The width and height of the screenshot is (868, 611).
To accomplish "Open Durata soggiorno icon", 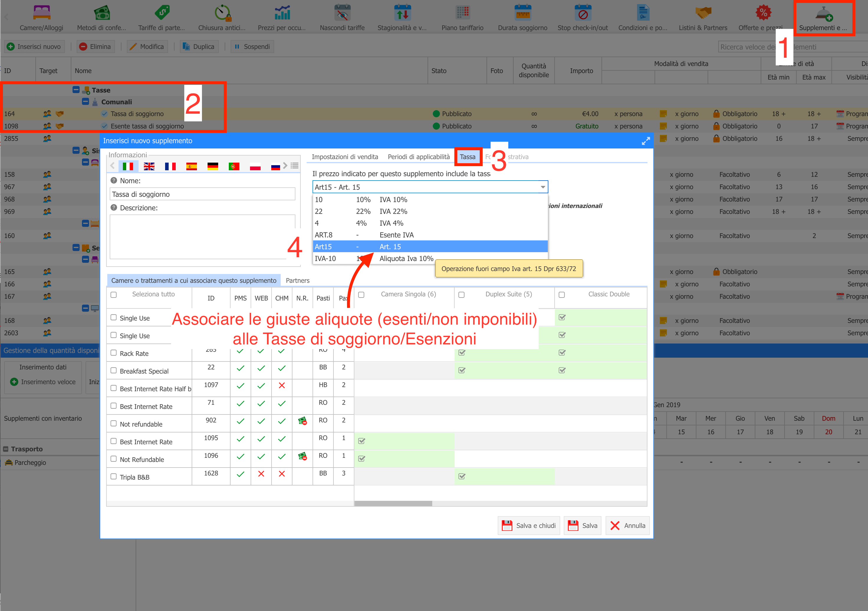I will click(522, 17).
